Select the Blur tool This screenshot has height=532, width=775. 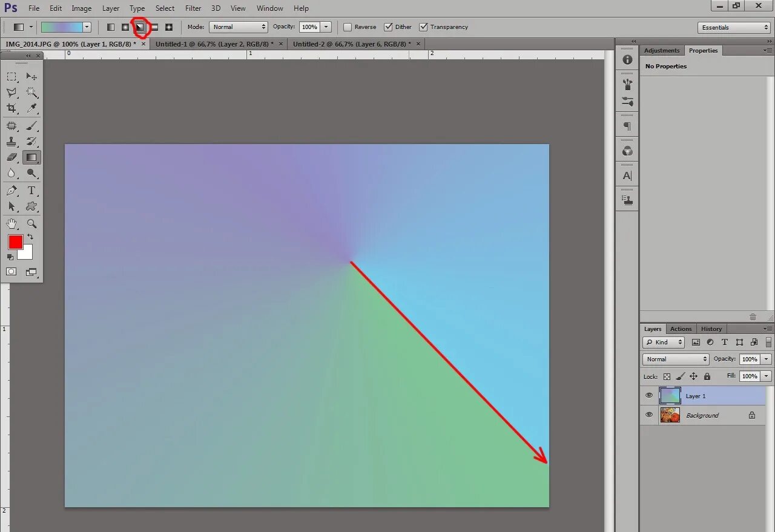click(12, 173)
